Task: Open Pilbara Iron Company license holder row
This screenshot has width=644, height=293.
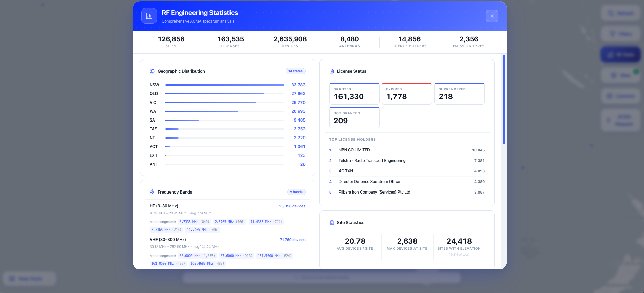Action: (x=407, y=192)
